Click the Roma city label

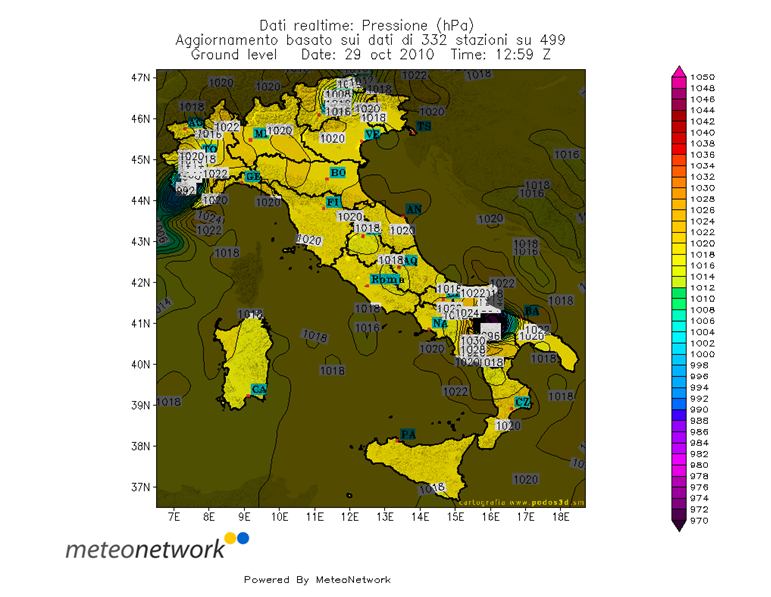pos(387,279)
